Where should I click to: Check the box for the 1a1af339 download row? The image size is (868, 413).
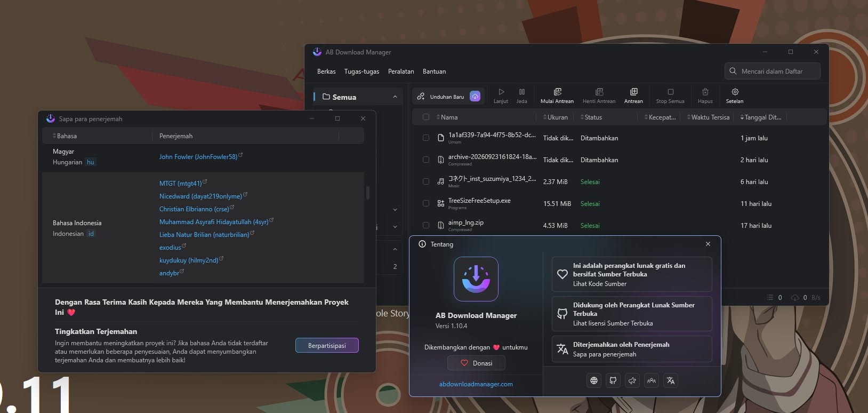coord(426,138)
